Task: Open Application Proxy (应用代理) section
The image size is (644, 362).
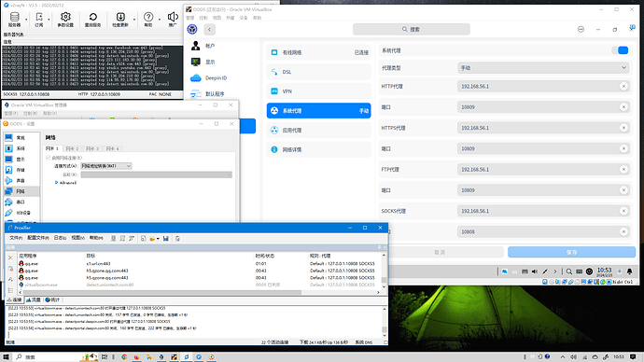Action: pos(318,130)
